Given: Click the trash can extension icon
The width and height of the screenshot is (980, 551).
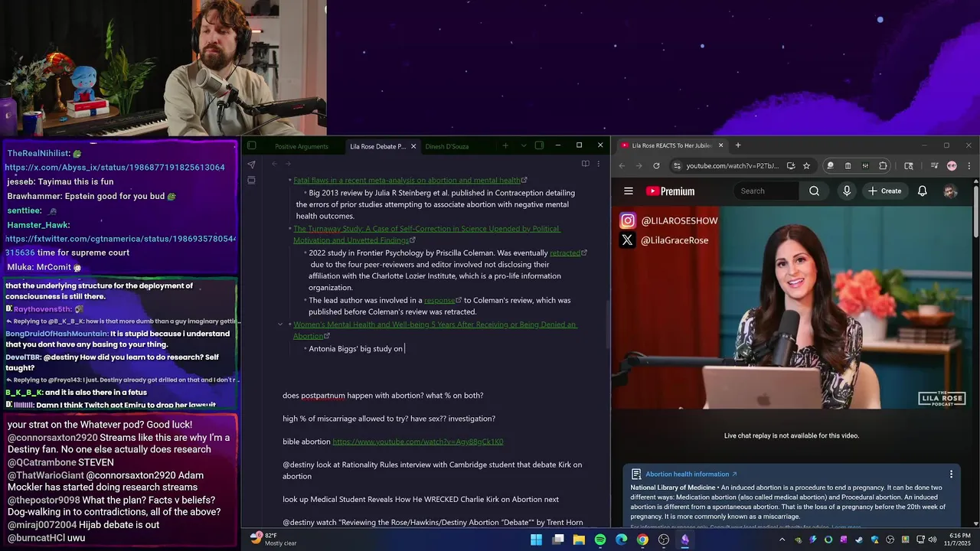Looking at the screenshot, I should pos(848,165).
